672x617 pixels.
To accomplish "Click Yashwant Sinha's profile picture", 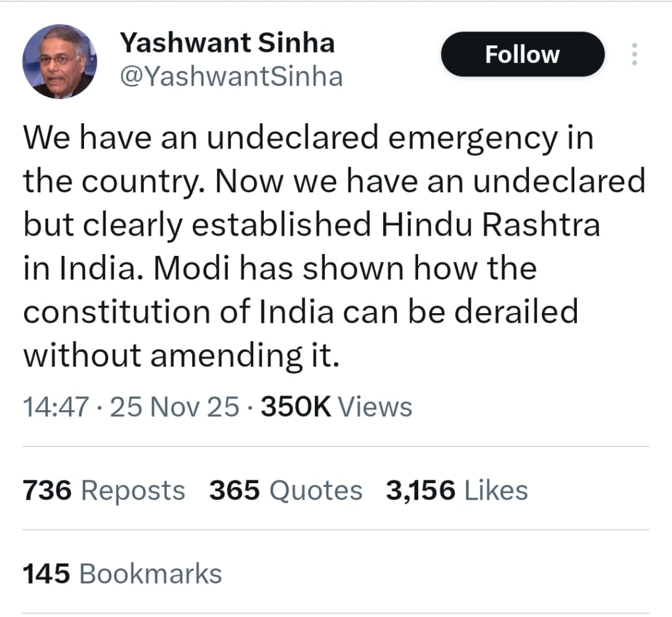I will 59,62.
